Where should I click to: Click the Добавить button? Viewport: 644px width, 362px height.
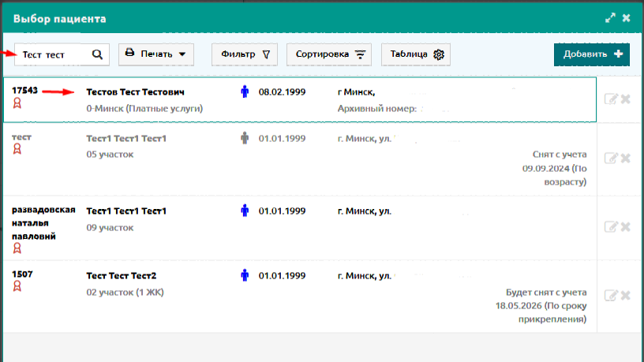592,54
